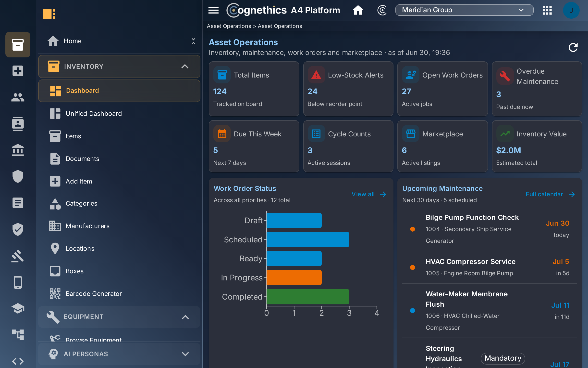Open the graduation cap icon in rail
Viewport: 588px width, 368px height.
(x=18, y=308)
